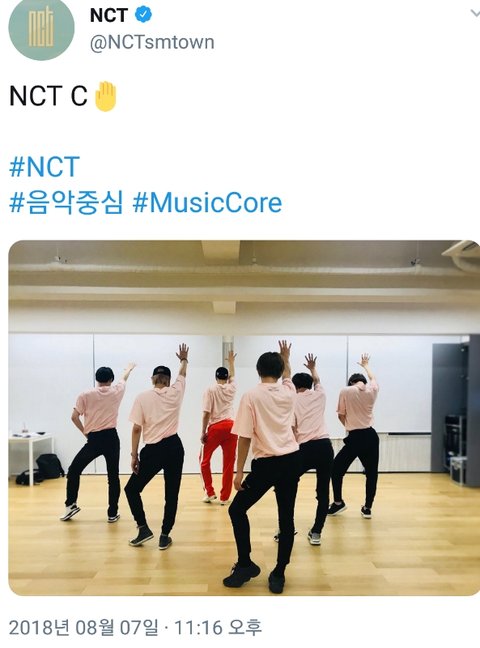Open the 2018년 08월 07일 date link
This screenshot has height=648, width=480.
[83, 628]
